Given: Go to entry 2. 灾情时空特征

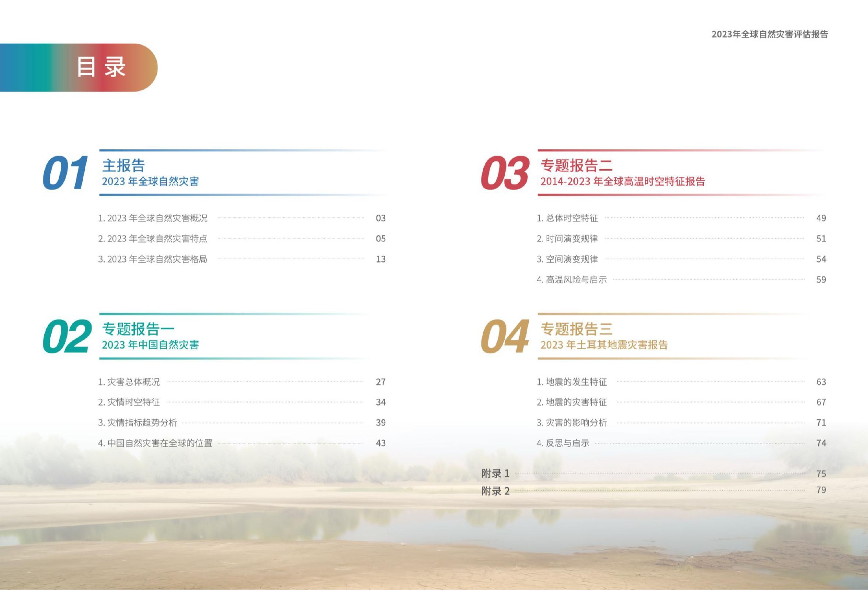Looking at the screenshot, I should click(129, 402).
